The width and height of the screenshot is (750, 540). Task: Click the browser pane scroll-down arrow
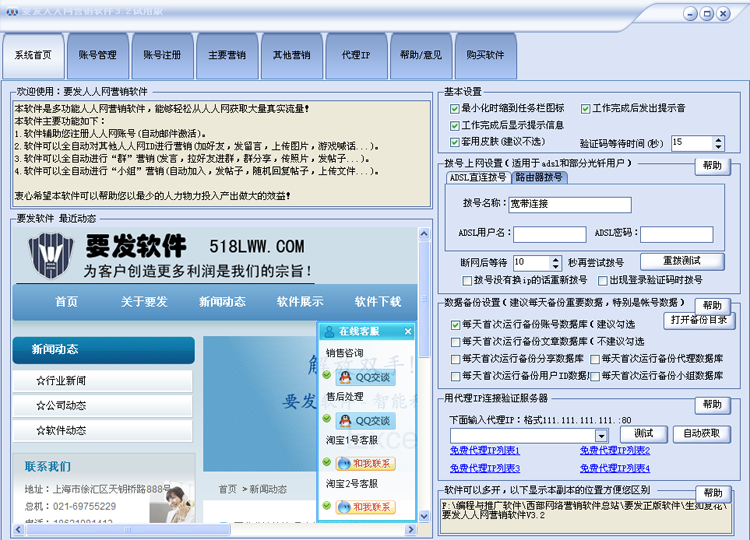coord(424,516)
